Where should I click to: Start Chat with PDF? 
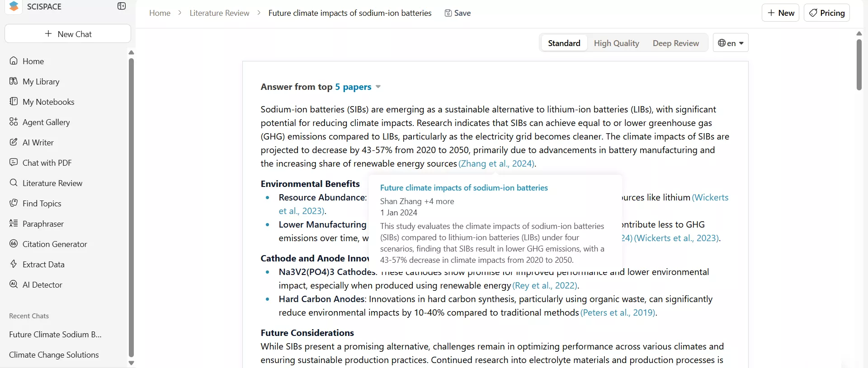coord(47,163)
